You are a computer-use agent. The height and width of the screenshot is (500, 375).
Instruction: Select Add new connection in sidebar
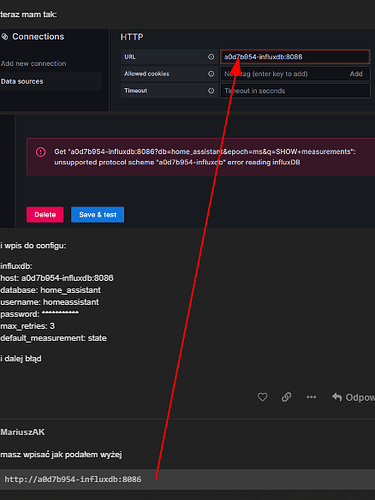point(33,64)
